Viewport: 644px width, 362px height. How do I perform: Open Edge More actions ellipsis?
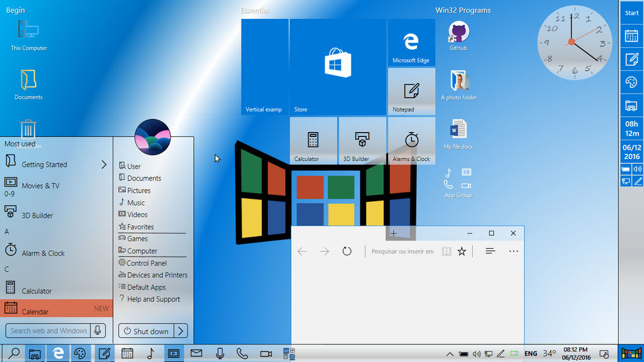(513, 251)
